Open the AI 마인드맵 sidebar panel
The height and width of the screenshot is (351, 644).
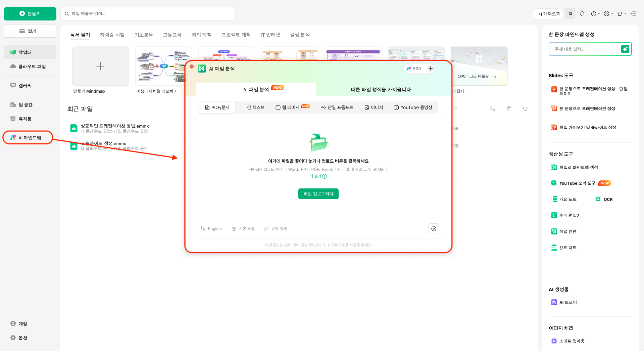coord(28,137)
